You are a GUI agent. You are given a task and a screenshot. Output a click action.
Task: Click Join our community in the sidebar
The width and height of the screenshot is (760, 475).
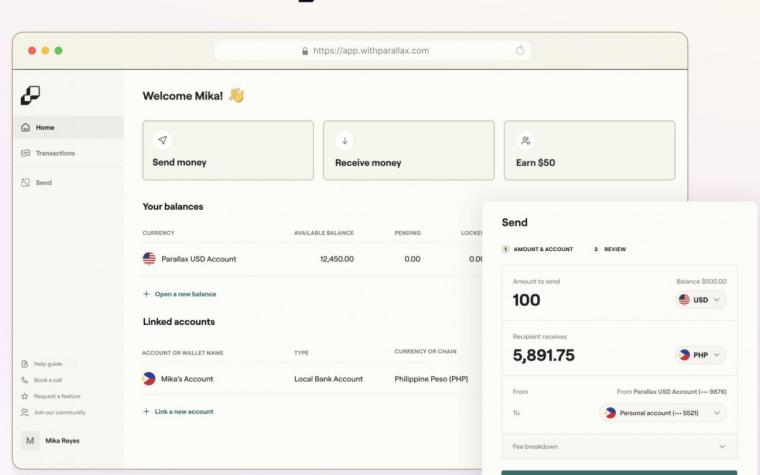pos(60,412)
